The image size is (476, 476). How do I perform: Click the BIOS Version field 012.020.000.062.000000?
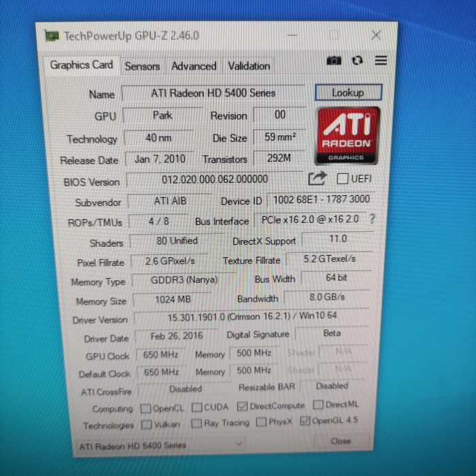pos(215,180)
